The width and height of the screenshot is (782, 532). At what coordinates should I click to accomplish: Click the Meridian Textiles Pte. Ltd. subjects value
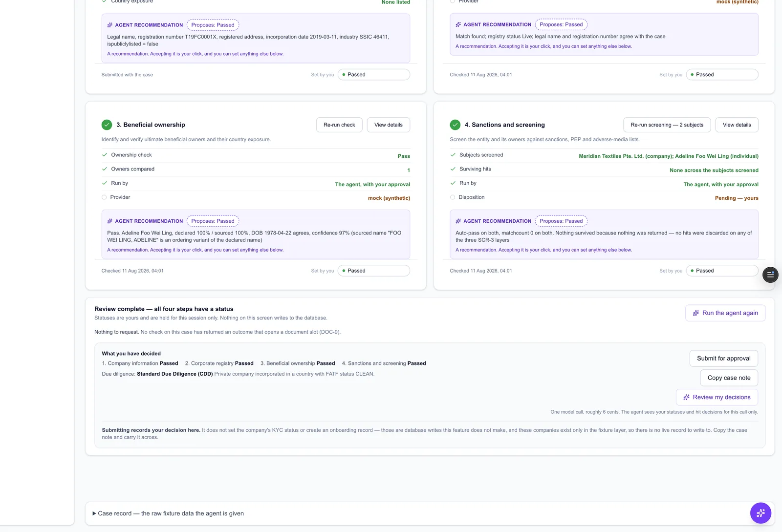[x=669, y=156]
